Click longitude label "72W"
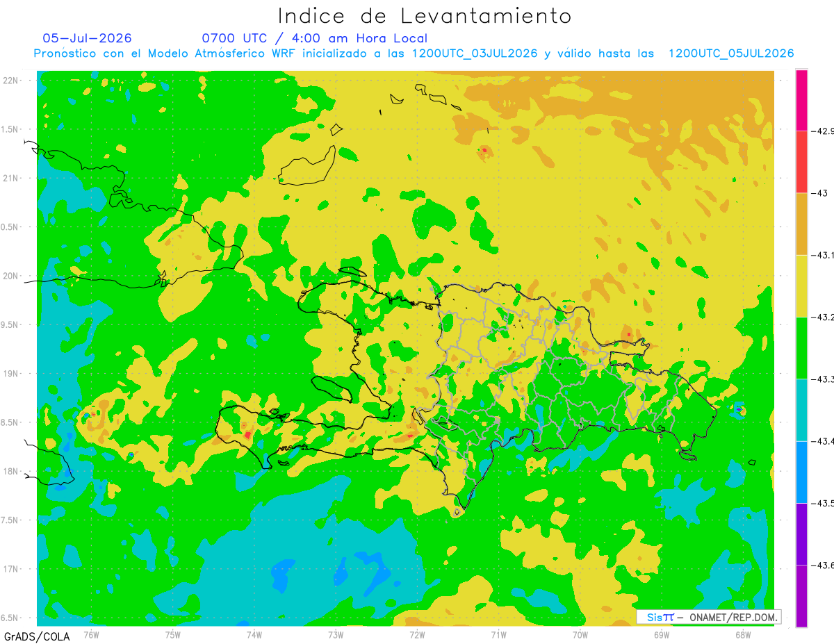This screenshot has width=834, height=644. coord(417,635)
